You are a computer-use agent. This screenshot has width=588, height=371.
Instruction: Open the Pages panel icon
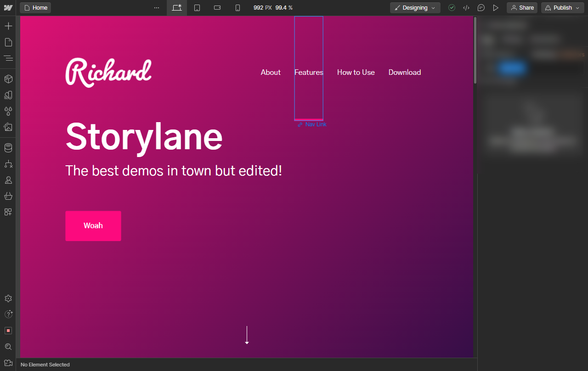coord(8,42)
